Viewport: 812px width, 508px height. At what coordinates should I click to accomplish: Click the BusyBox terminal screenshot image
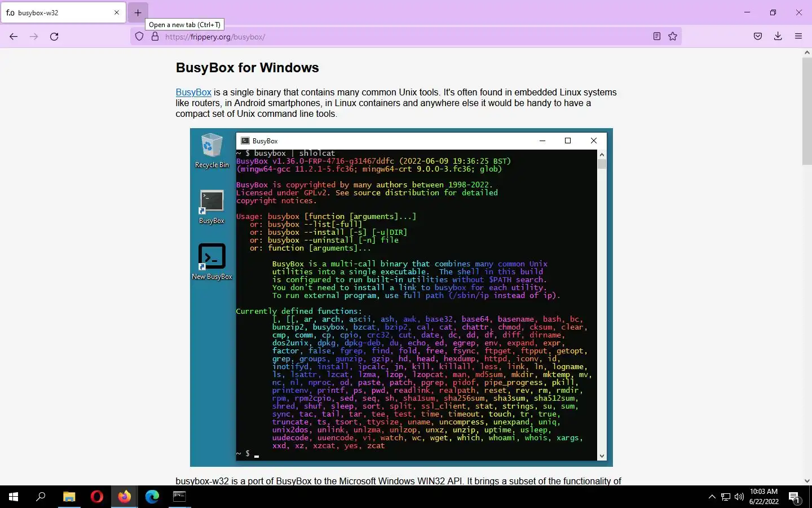pos(401,297)
